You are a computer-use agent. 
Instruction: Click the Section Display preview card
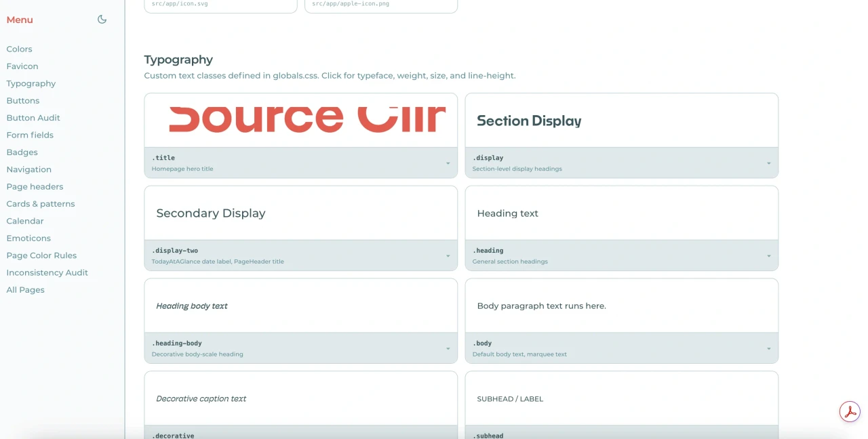pyautogui.click(x=622, y=121)
